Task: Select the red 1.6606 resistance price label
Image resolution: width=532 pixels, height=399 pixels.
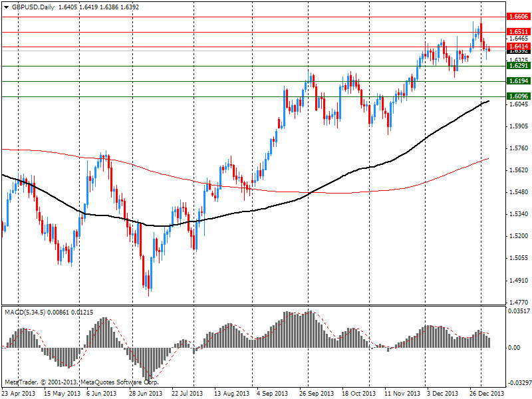Action: [x=517, y=17]
